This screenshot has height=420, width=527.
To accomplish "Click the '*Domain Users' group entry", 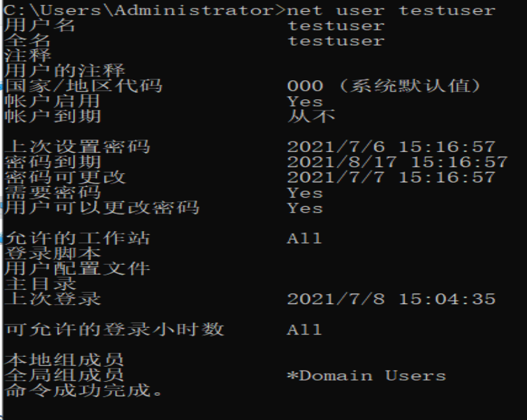I will 366,376.
